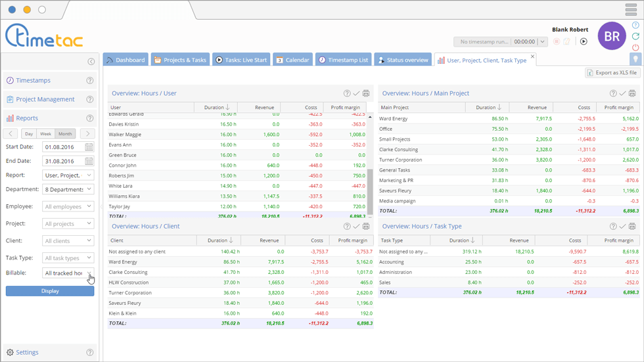644x362 pixels.
Task: Open the hamburger menu at top right
Action: (631, 9)
